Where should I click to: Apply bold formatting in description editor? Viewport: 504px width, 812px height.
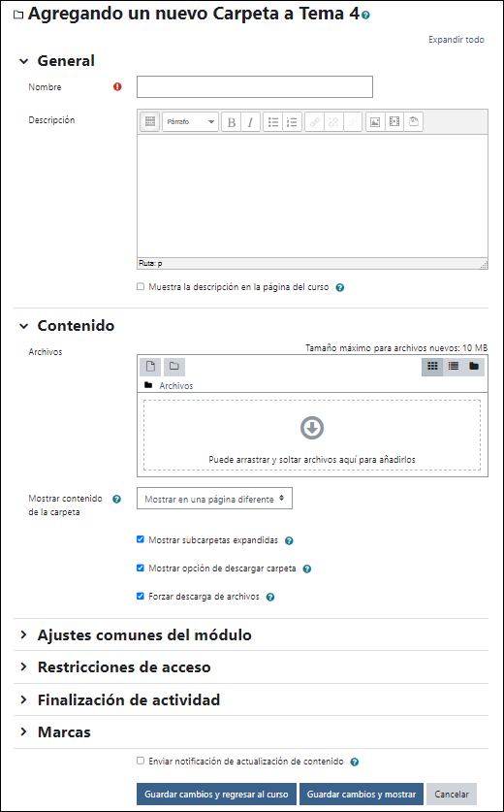tap(232, 122)
